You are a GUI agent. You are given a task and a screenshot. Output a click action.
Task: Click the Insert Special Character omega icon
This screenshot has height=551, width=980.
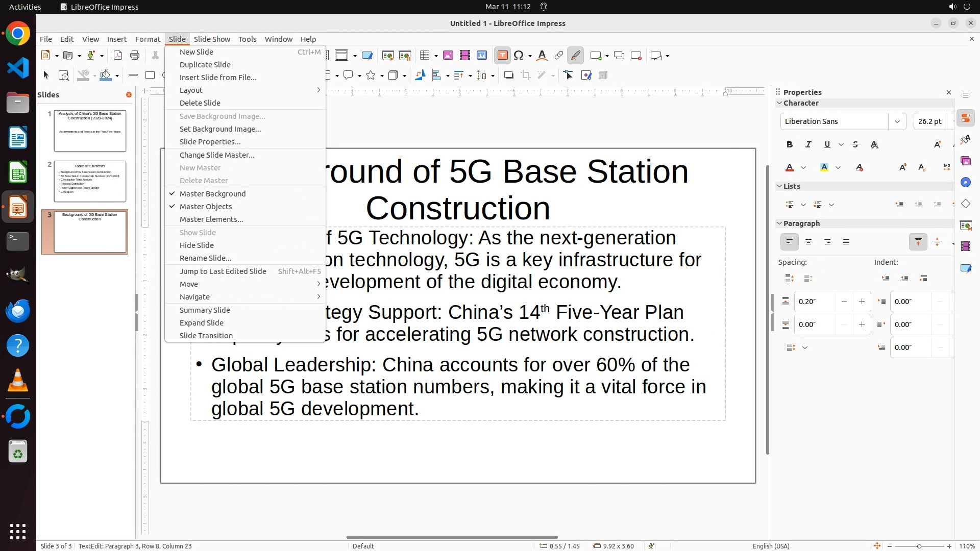519,56
